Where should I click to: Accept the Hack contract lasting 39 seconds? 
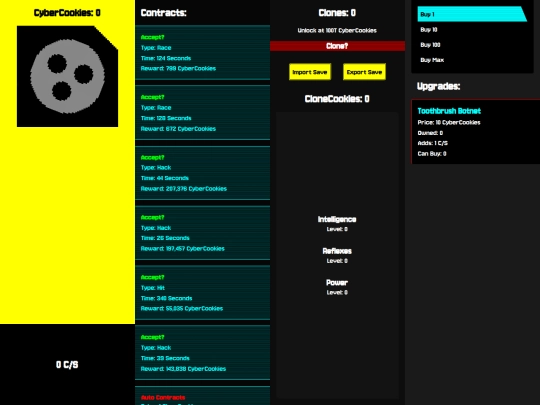point(153,337)
